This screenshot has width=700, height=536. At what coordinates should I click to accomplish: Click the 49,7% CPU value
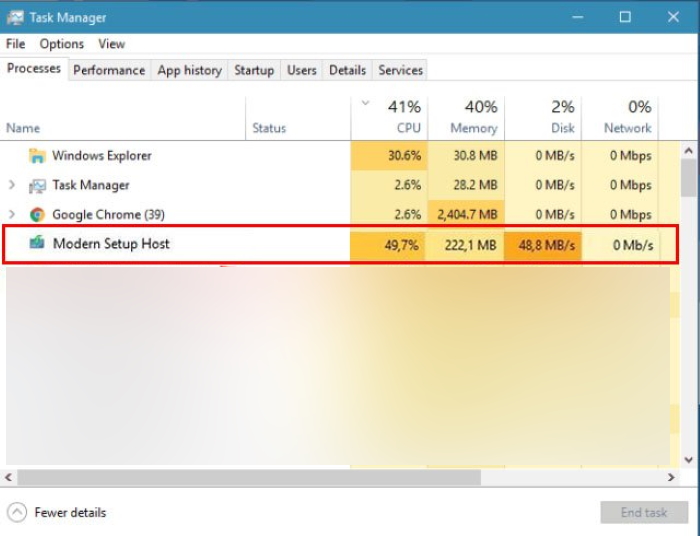401,245
